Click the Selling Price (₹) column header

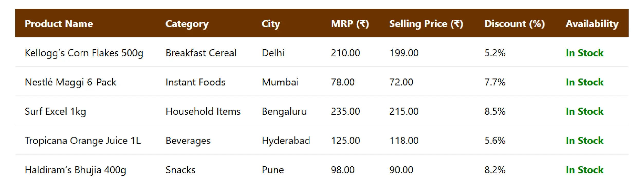click(426, 24)
